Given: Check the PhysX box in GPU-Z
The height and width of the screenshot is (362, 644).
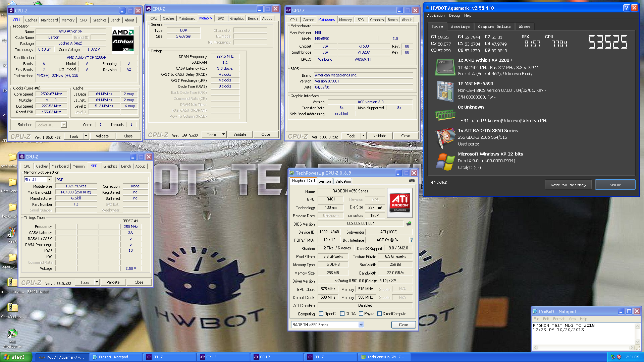Looking at the screenshot, I should point(361,314).
